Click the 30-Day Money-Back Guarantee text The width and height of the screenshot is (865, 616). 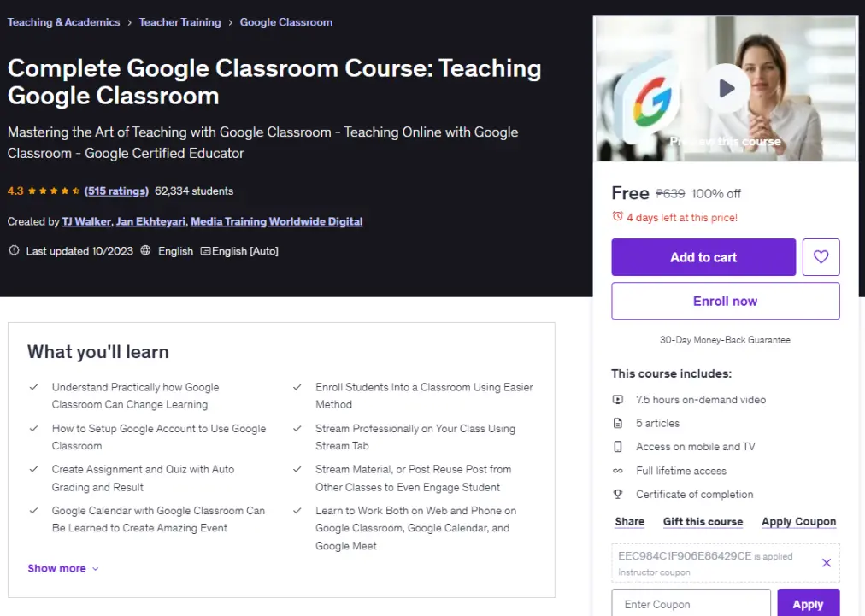coord(725,340)
